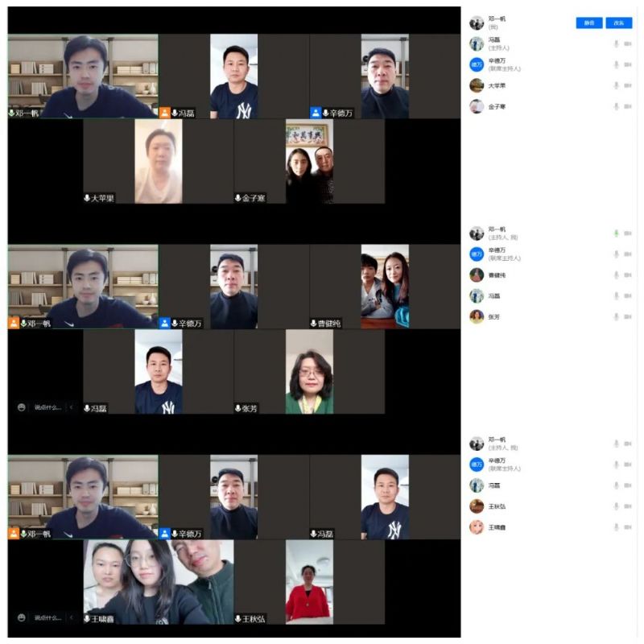This screenshot has width=644, height=644.
Task: Click the microphone icon next to 曹健纯
Action: pos(616,275)
